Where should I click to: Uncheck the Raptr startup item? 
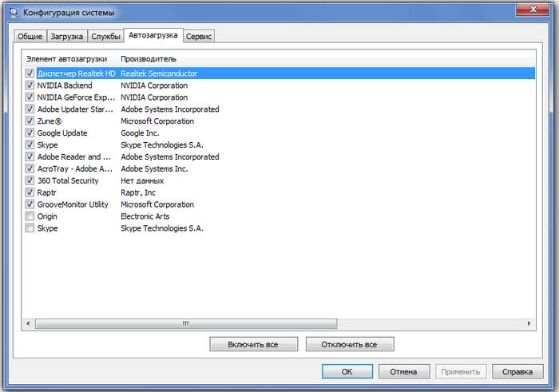click(30, 192)
